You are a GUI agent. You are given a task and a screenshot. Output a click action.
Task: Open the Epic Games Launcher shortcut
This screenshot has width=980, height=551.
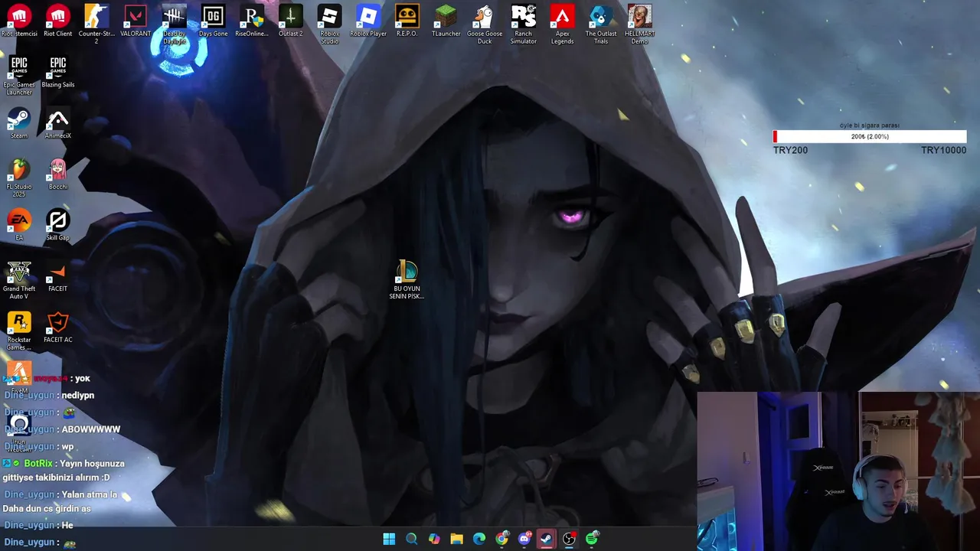19,75
